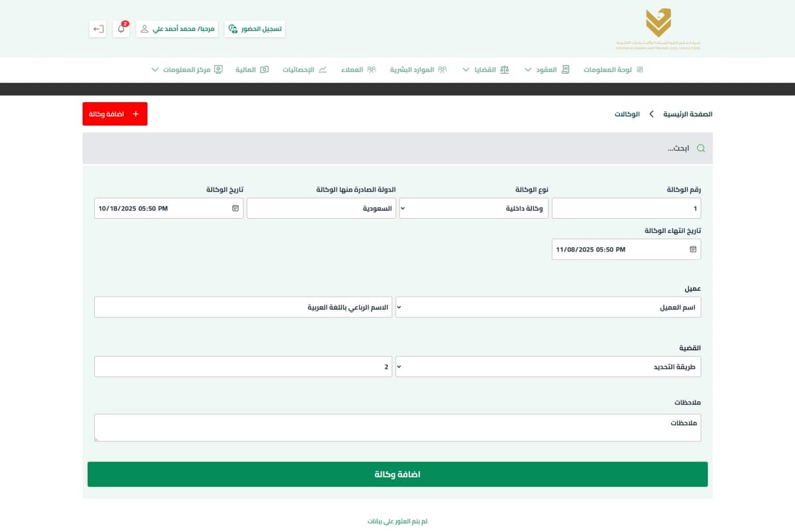This screenshot has height=532, width=795.
Task: Click the company logo
Action: [658, 28]
